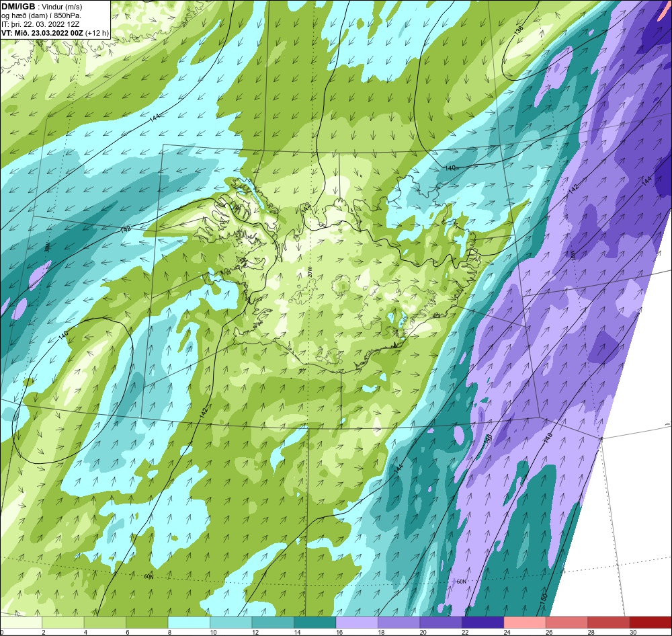Viewport: 672px width, 636px height.
Task: Pick the 26–28 m/s salmon legend swatch
Action: 567,623
